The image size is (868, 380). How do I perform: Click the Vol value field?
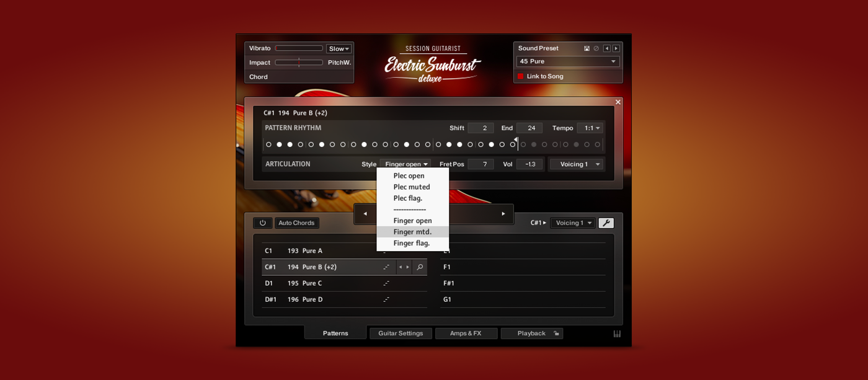click(529, 164)
